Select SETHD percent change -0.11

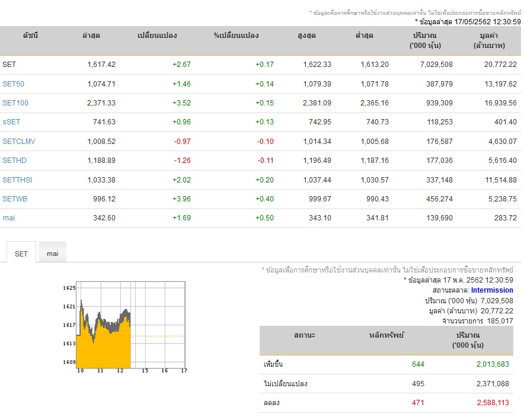coord(266,161)
